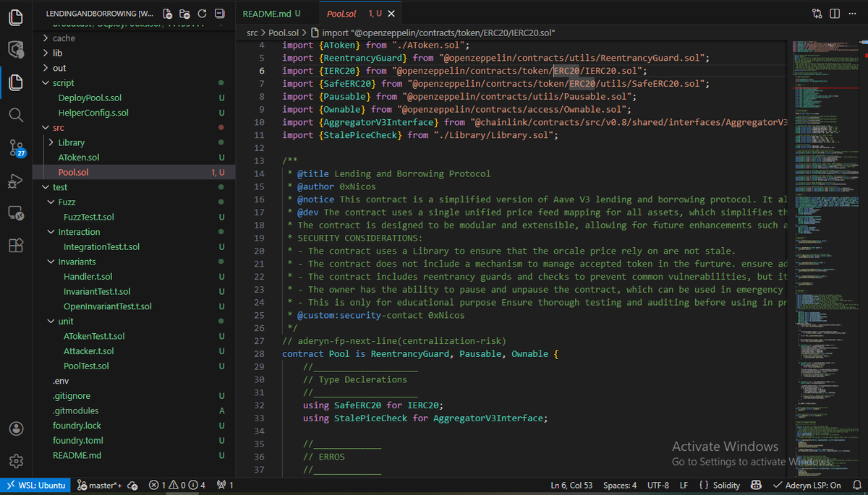Viewport: 868px width, 495px height.
Task: Toggle Aderyn LSP On status item
Action: (x=807, y=486)
